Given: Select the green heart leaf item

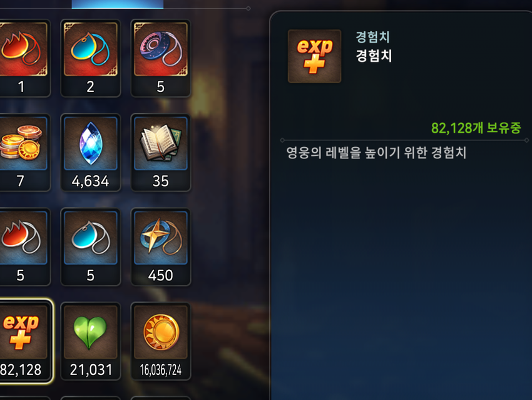Looking at the screenshot, I should (x=91, y=341).
